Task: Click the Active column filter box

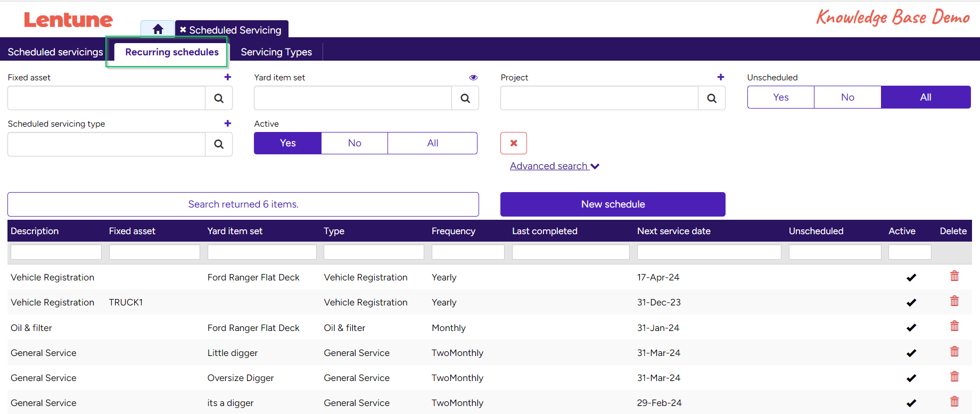Action: coord(910,252)
